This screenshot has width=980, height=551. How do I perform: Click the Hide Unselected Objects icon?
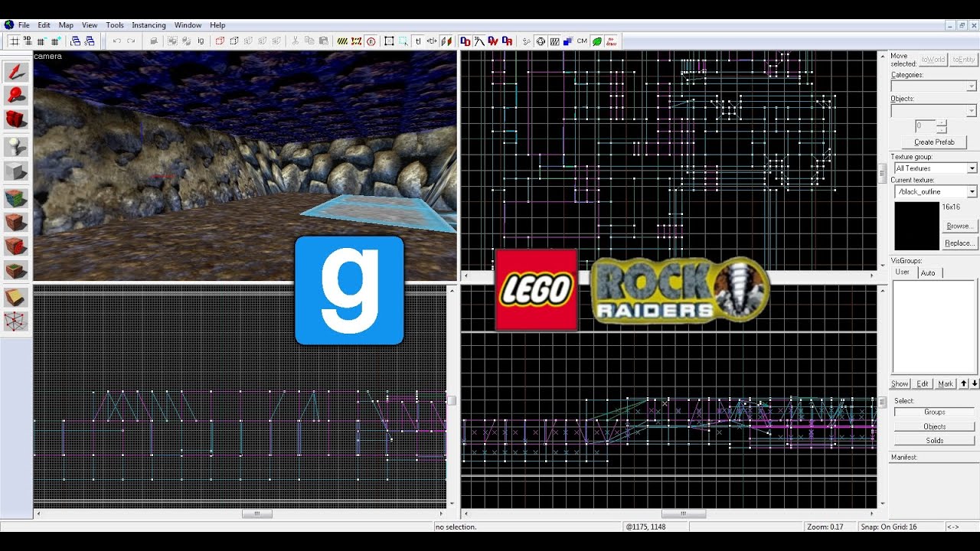click(x=234, y=41)
